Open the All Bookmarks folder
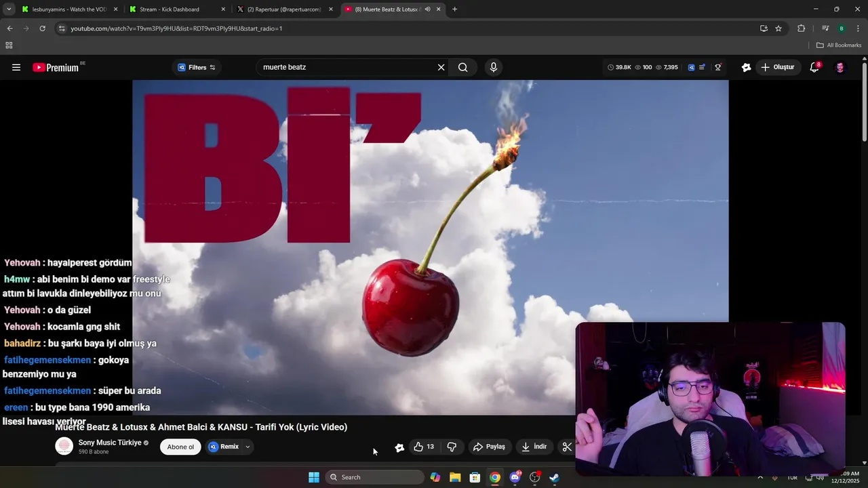Viewport: 868px width, 488px height. click(839, 45)
